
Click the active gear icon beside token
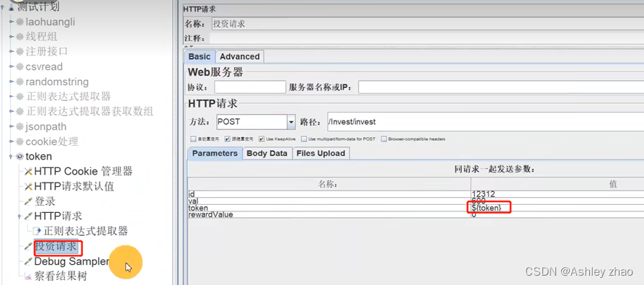tap(19, 157)
